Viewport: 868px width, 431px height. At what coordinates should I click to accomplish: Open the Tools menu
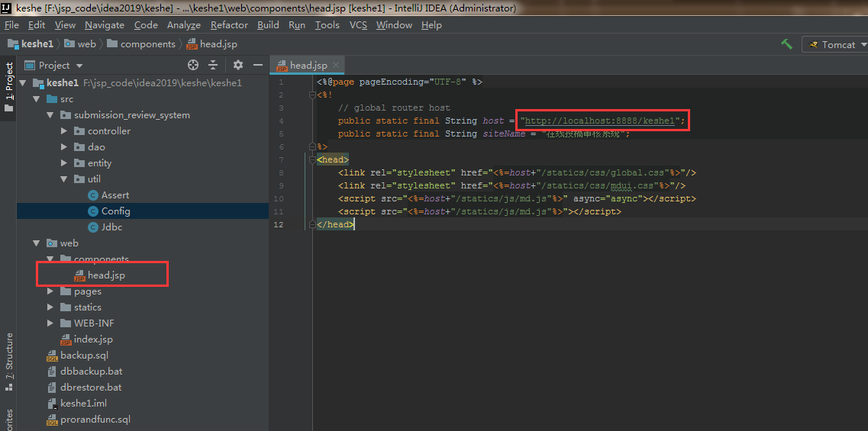tap(328, 25)
